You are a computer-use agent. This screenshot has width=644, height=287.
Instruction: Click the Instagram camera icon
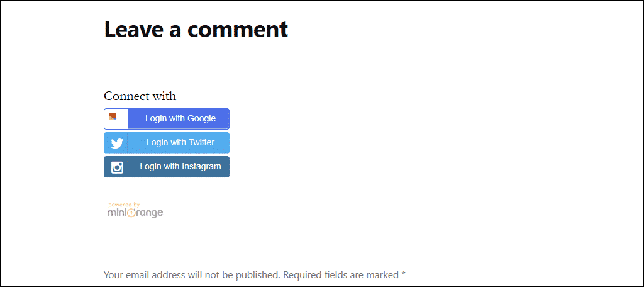pos(118,167)
